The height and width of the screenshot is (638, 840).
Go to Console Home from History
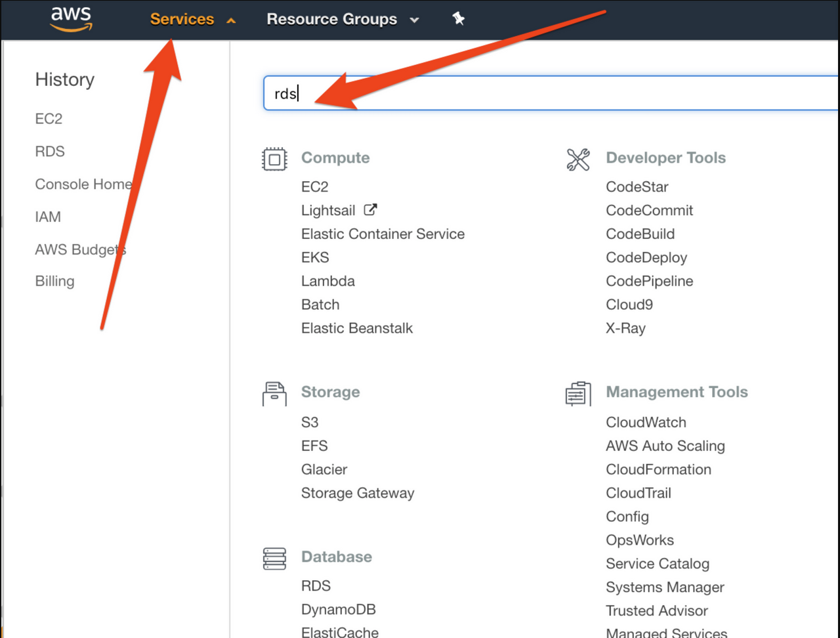pos(83,184)
